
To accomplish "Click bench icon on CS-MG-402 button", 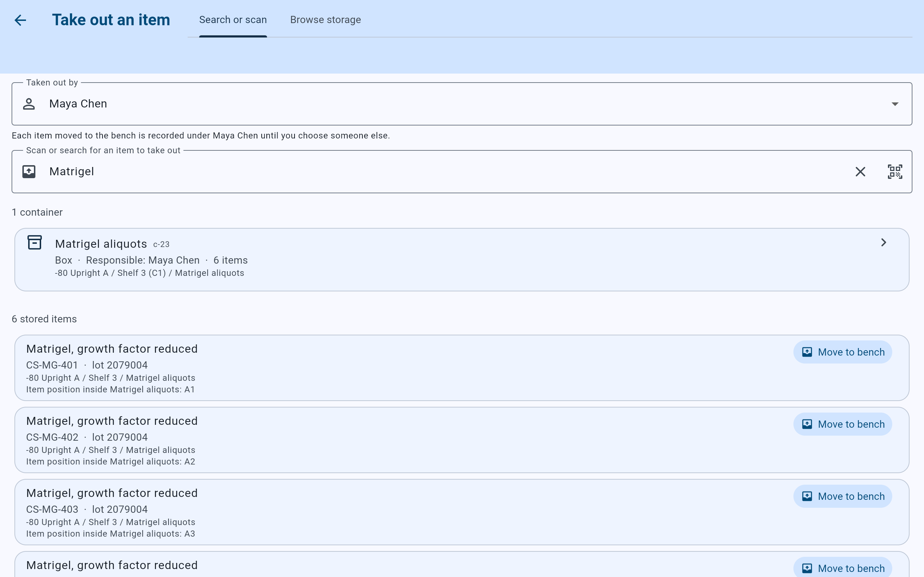I will [807, 424].
